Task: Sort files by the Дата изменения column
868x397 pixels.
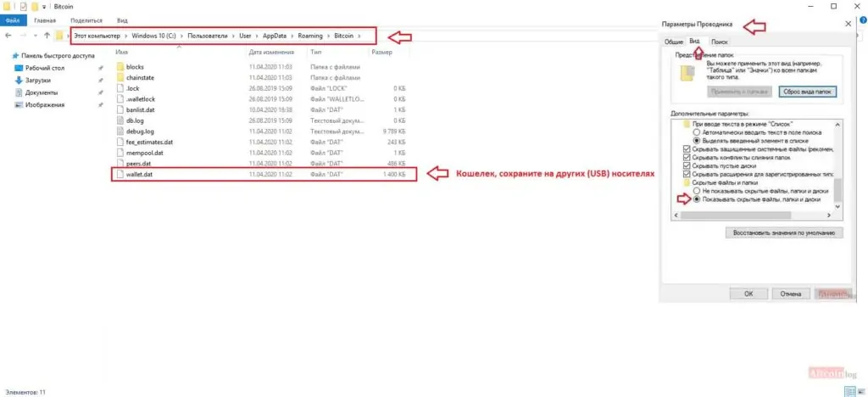Action: (271, 53)
